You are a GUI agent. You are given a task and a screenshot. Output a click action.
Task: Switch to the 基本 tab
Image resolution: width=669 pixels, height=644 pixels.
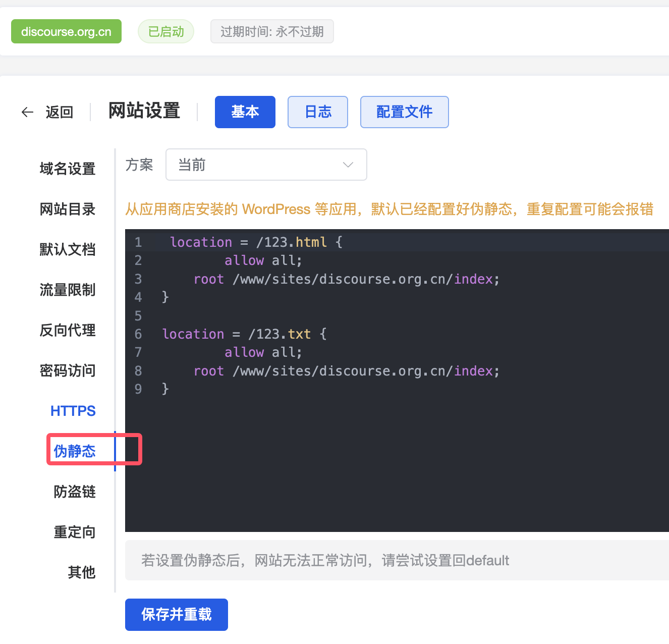245,112
